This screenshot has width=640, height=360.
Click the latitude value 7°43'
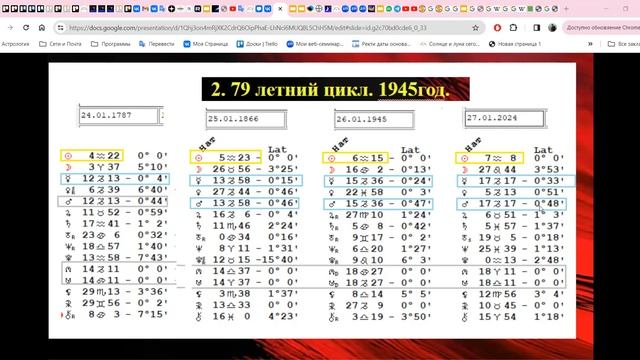[153, 258]
